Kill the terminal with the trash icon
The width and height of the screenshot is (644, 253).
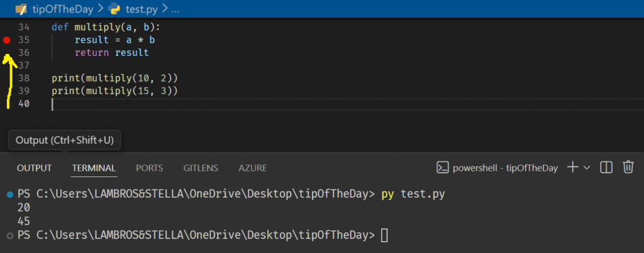(628, 167)
